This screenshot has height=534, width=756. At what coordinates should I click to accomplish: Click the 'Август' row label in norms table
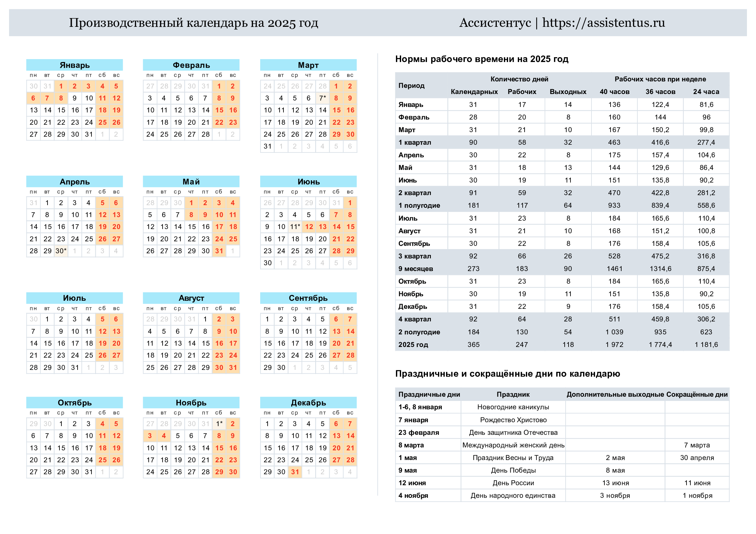click(x=409, y=231)
